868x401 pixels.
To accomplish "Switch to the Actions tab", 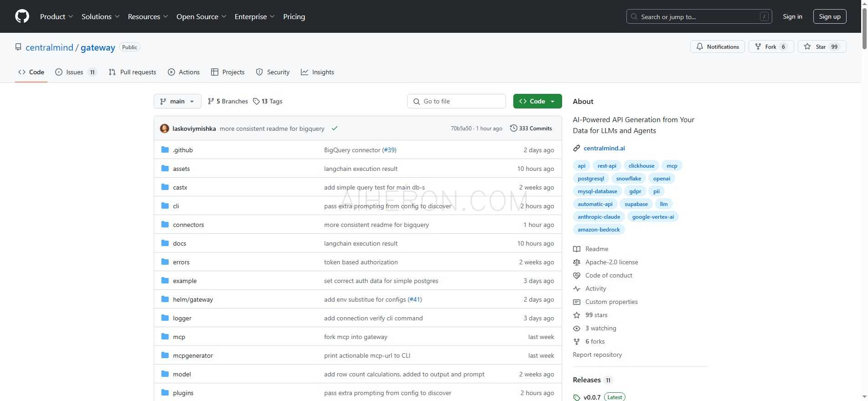I will [184, 72].
